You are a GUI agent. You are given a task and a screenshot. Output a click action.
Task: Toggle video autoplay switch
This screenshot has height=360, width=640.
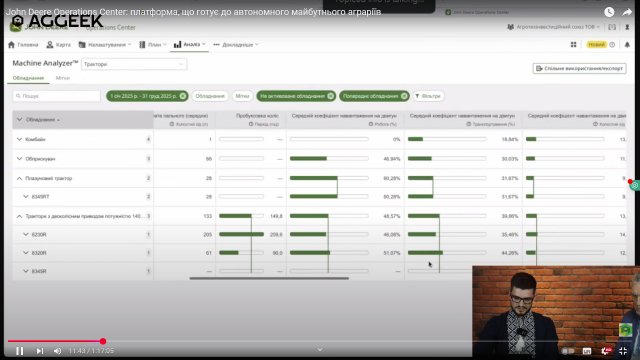(568, 351)
